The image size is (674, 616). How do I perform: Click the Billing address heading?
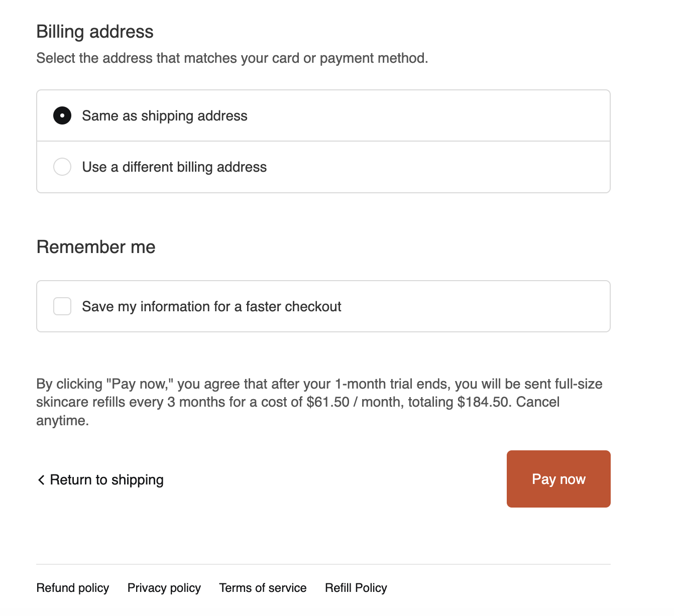(x=95, y=32)
